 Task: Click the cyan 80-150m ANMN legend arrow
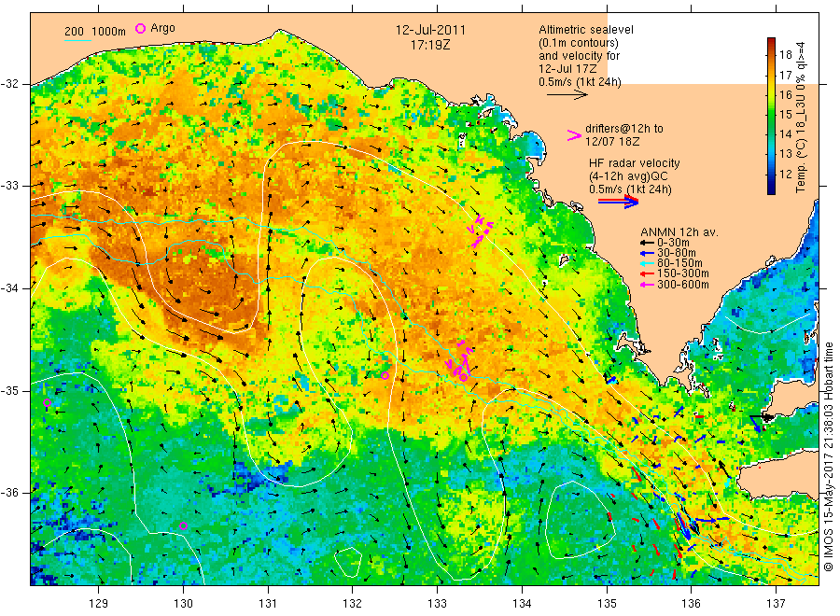647,263
